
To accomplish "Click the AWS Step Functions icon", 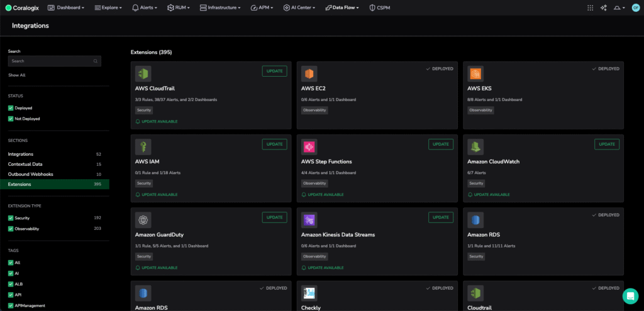I will (x=309, y=147).
